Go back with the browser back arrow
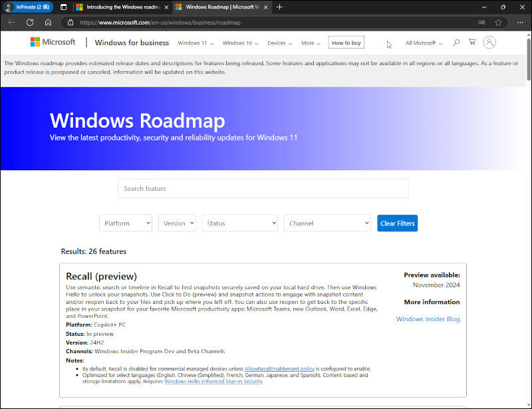The width and height of the screenshot is (532, 409). click(11, 23)
